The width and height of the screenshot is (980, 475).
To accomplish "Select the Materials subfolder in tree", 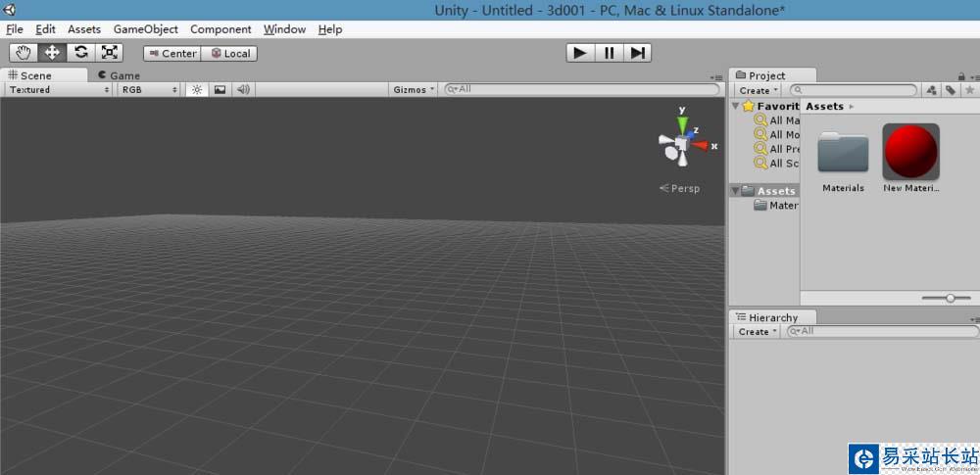I will (775, 205).
